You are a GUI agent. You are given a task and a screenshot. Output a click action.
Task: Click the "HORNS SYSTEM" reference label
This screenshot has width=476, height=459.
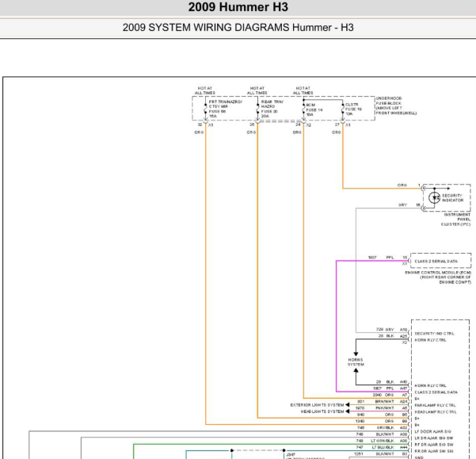pyautogui.click(x=356, y=361)
